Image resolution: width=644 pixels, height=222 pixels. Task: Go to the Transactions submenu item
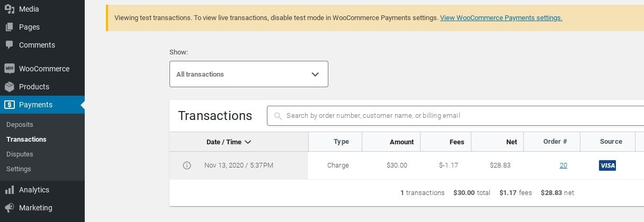click(26, 140)
